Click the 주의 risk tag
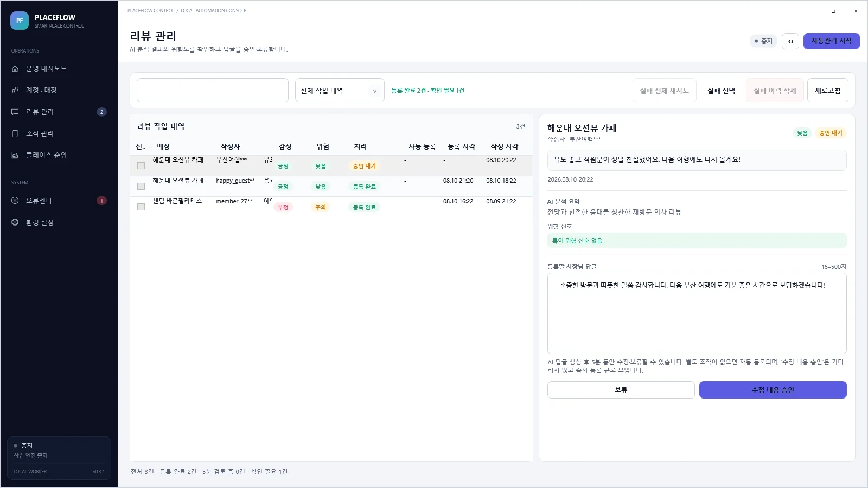Image resolution: width=868 pixels, height=488 pixels. click(321, 207)
